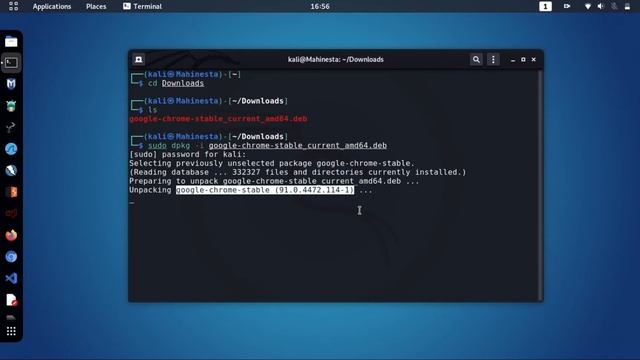Screen dimensions: 640x360
Task: Select workspace 1 indicator
Action: point(545,6)
